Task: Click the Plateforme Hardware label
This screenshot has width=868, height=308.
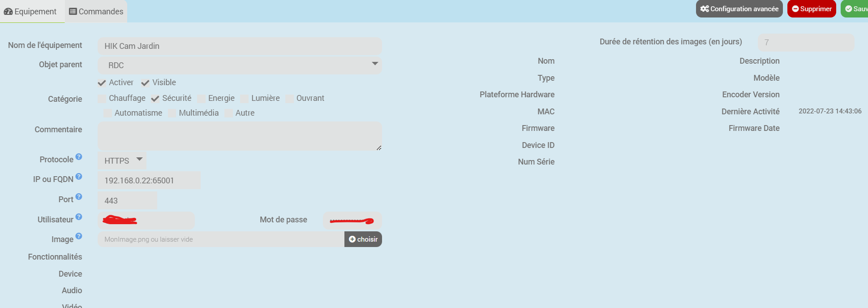Action: (x=517, y=95)
